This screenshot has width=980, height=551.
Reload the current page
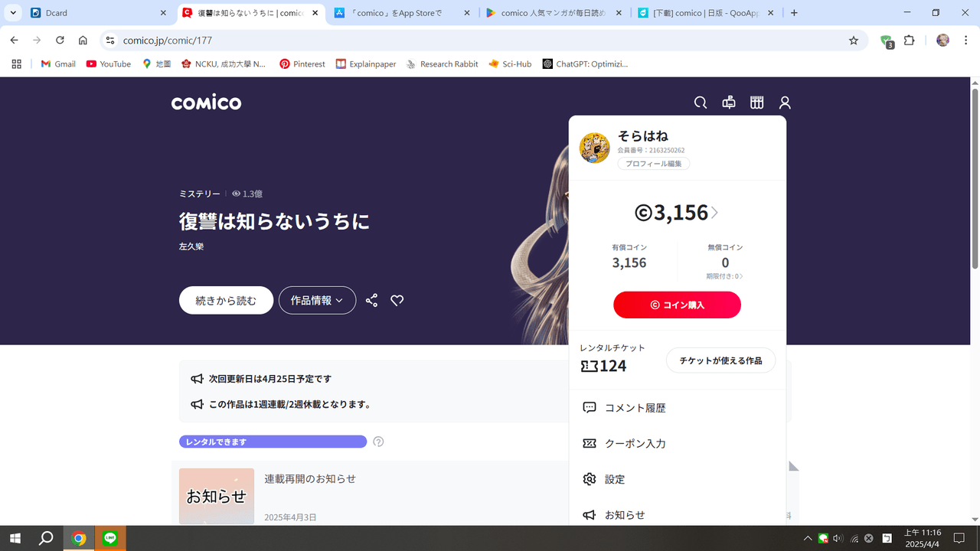point(60,41)
